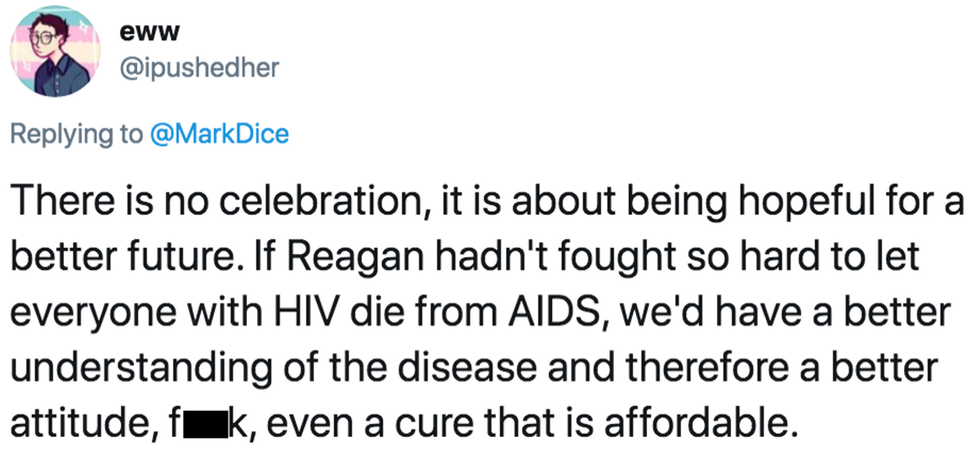The width and height of the screenshot is (980, 451).
Task: Open the @MarkDice mention link
Action: (220, 134)
